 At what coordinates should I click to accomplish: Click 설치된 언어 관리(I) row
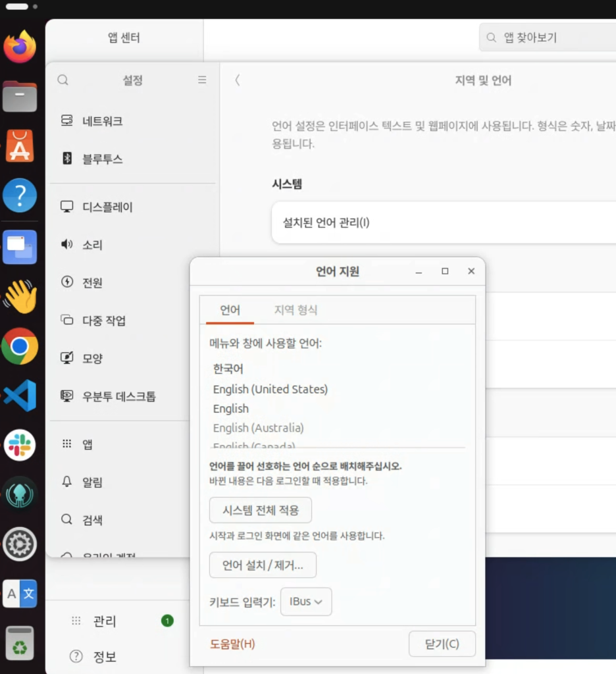coord(444,222)
